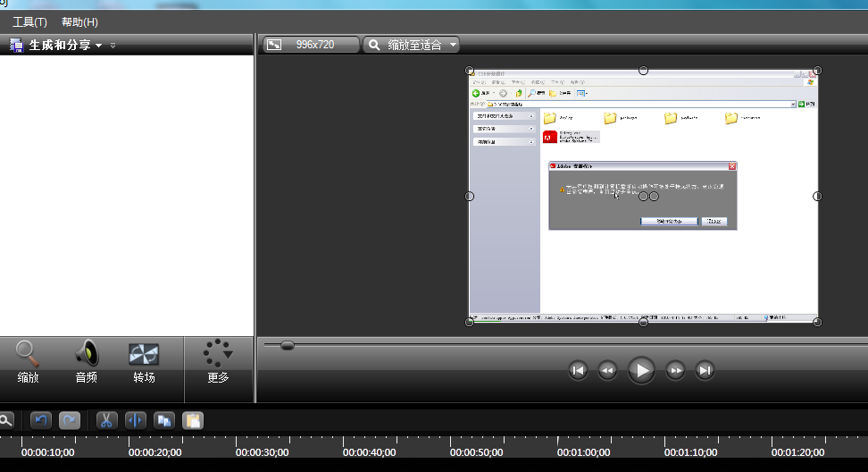This screenshot has width=868, height=472.
Task: Open the 996x720 editing dimensions button
Action: (x=311, y=45)
